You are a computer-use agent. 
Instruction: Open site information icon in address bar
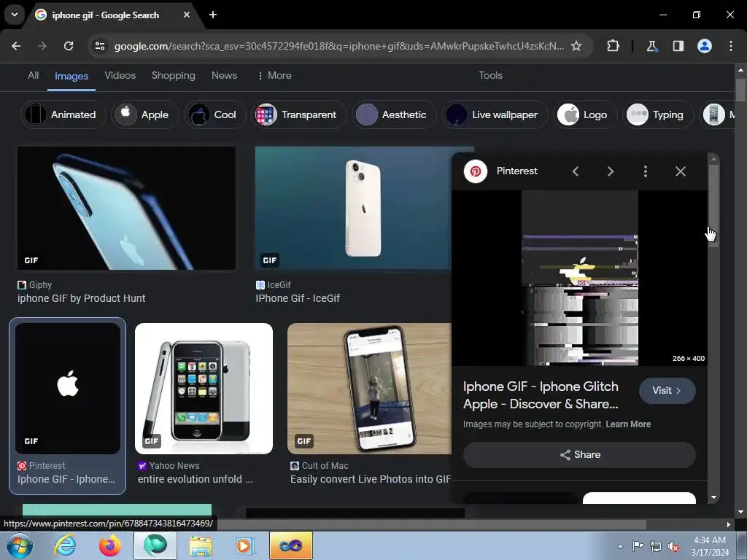click(x=100, y=46)
